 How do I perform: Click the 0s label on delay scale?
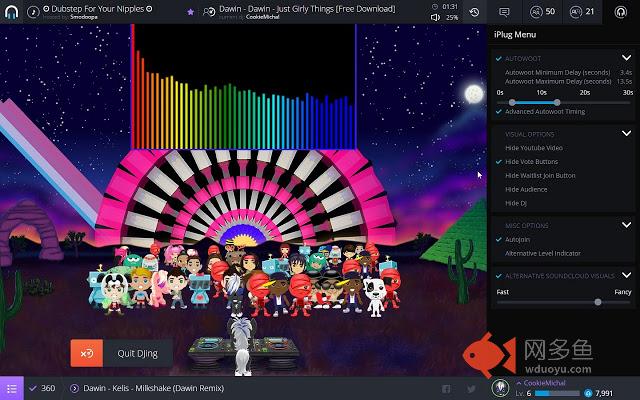pos(500,93)
